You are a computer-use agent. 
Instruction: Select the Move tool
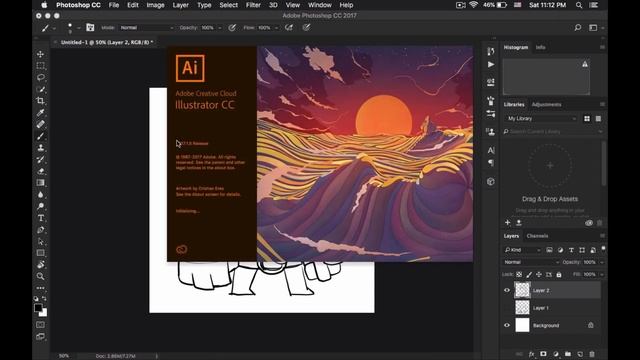pos(40,54)
